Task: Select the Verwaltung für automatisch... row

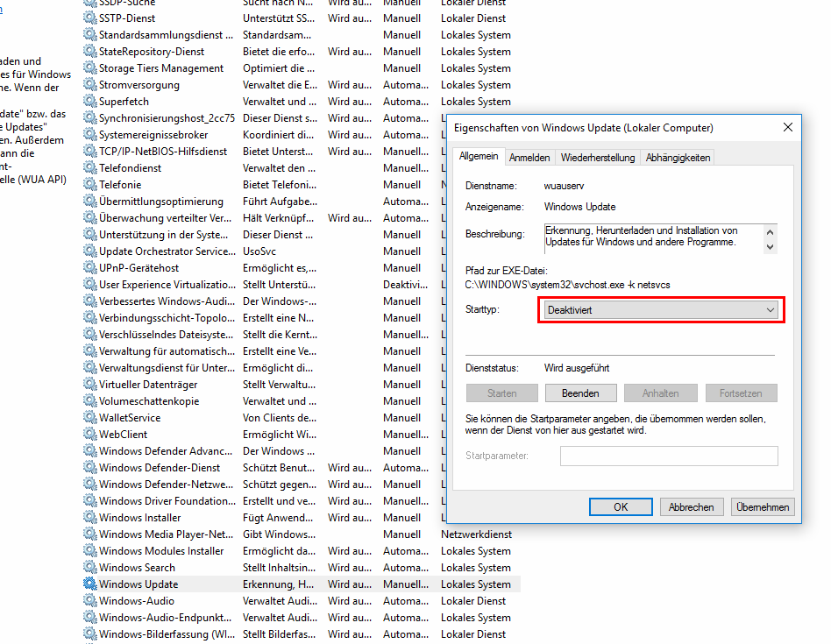Action: click(x=264, y=351)
